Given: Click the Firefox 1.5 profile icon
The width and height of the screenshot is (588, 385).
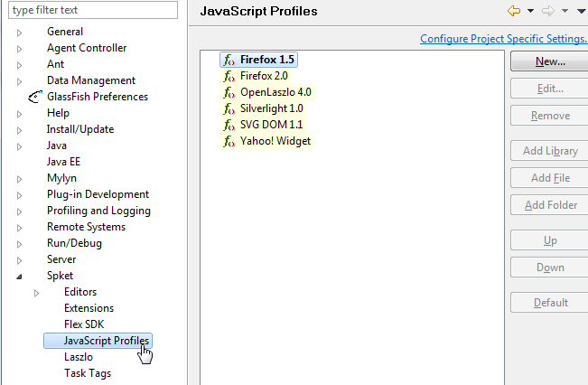Looking at the screenshot, I should [229, 60].
